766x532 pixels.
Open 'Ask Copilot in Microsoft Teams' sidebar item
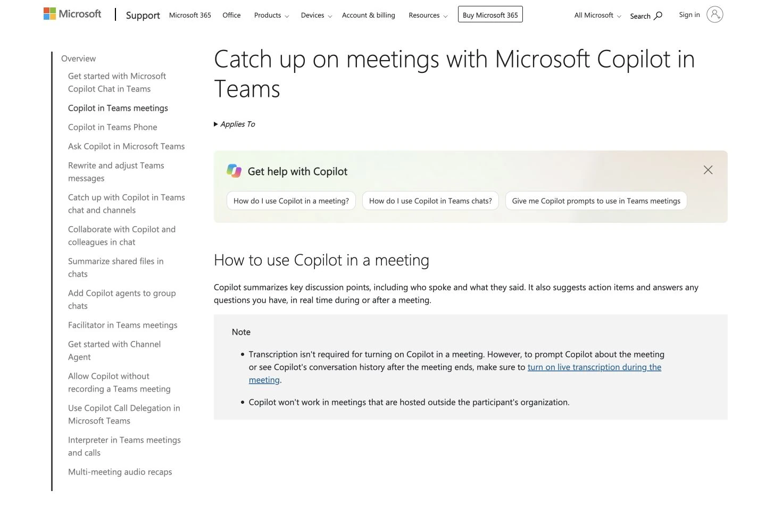pyautogui.click(x=127, y=146)
